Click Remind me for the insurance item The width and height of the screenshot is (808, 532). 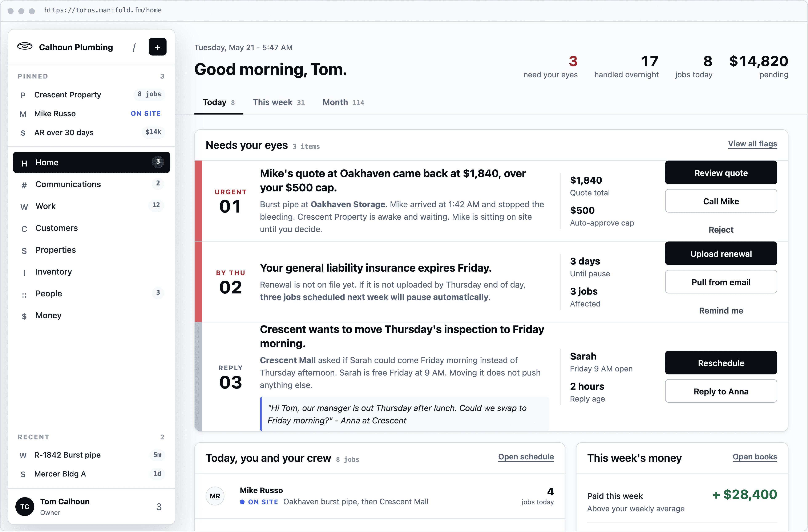(x=721, y=310)
